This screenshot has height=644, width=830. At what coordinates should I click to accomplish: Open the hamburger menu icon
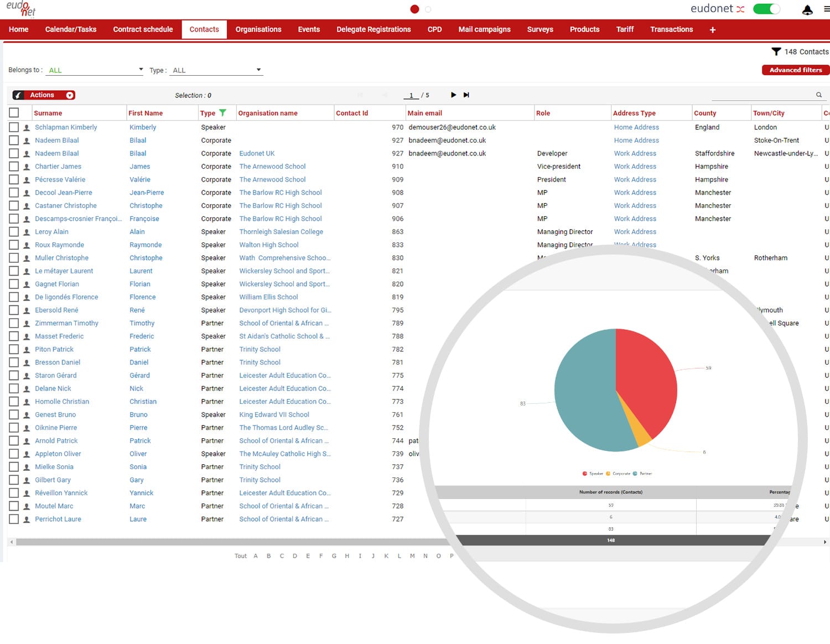coord(827,9)
